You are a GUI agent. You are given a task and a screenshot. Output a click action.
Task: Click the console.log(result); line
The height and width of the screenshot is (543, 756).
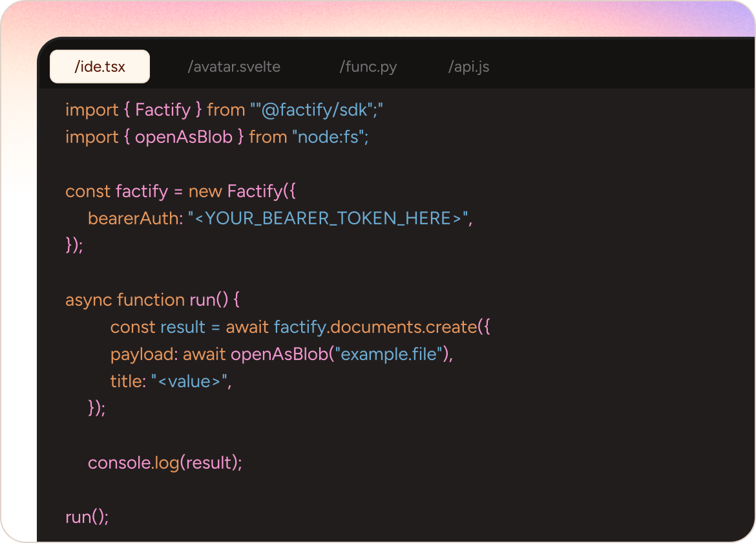pos(165,463)
